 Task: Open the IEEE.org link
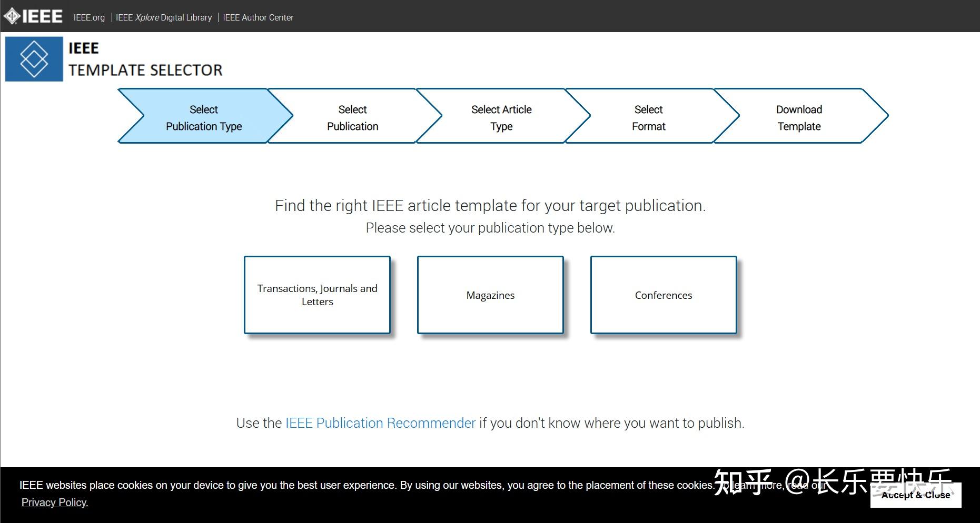click(x=89, y=17)
